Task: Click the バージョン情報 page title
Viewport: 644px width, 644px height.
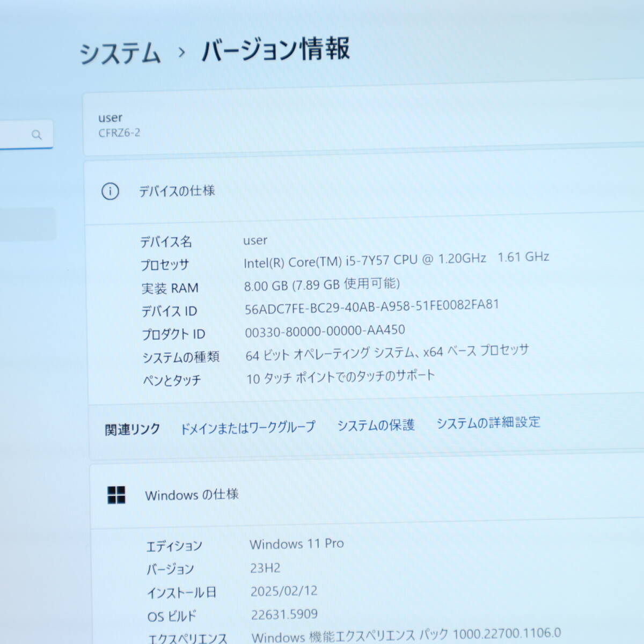Action: click(x=275, y=50)
